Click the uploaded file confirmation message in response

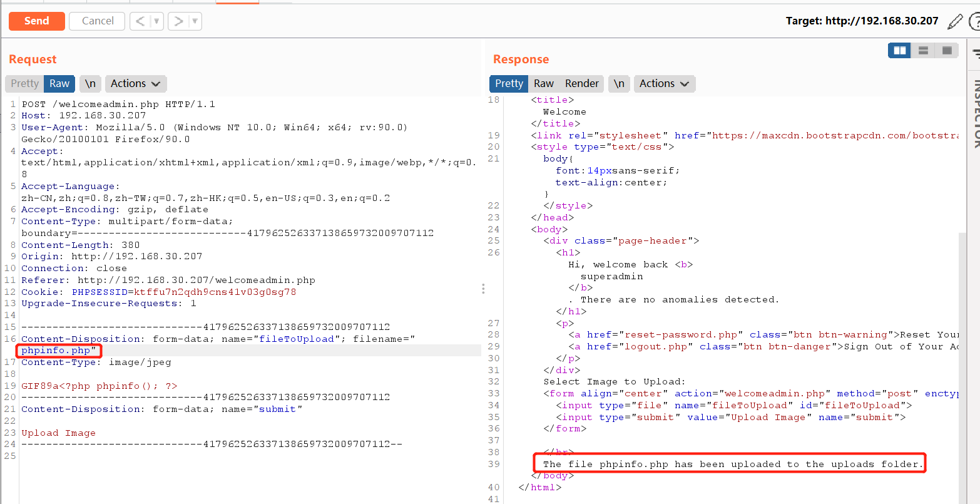point(733,464)
